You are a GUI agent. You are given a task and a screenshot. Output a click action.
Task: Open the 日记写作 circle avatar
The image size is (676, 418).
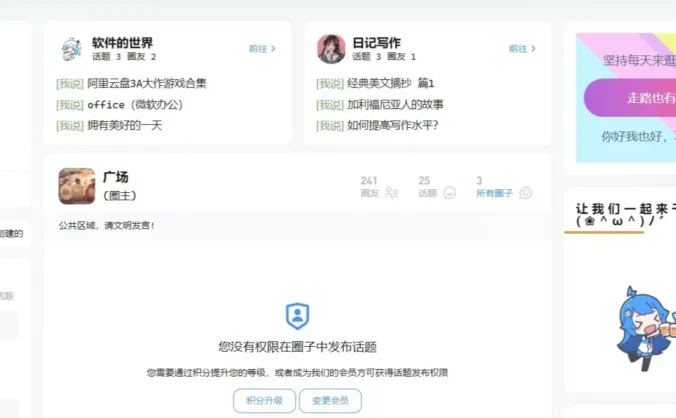click(x=331, y=49)
